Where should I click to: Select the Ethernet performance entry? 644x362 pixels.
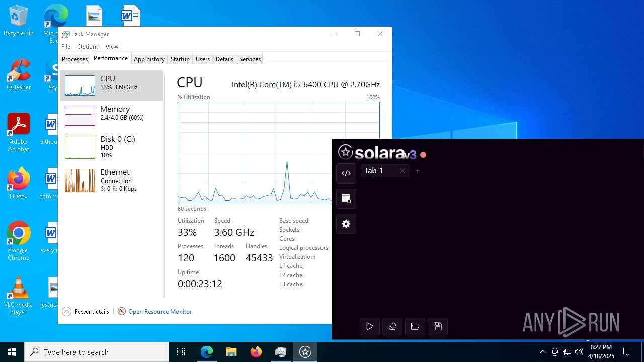point(111,180)
